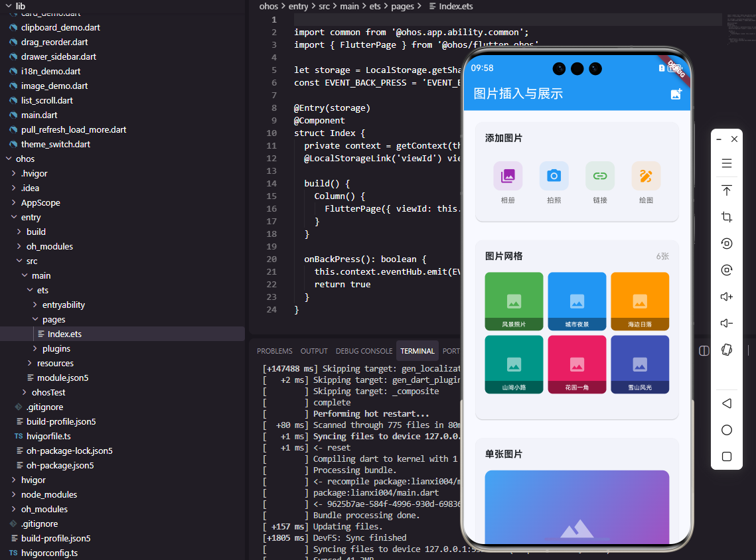Click the emulator volume up icon
The width and height of the screenshot is (756, 560).
click(727, 297)
